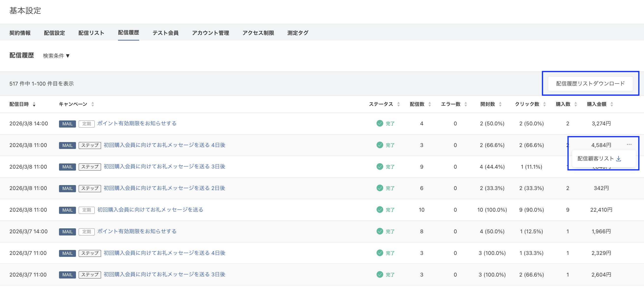Viewport: 644px width, 292px height.
Task: Sort the エラー数 column
Action: (465, 104)
